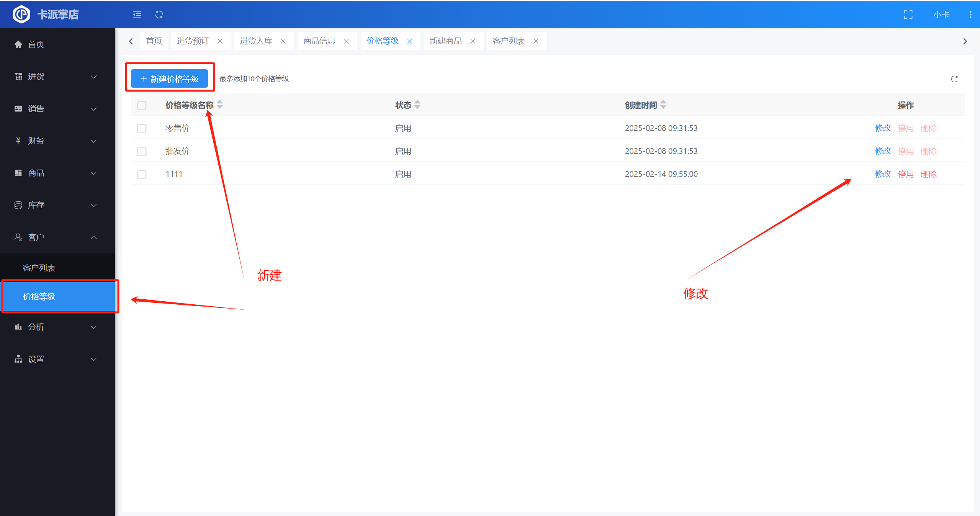Click 删除 for the 1111 row
980x516 pixels.
click(x=928, y=174)
